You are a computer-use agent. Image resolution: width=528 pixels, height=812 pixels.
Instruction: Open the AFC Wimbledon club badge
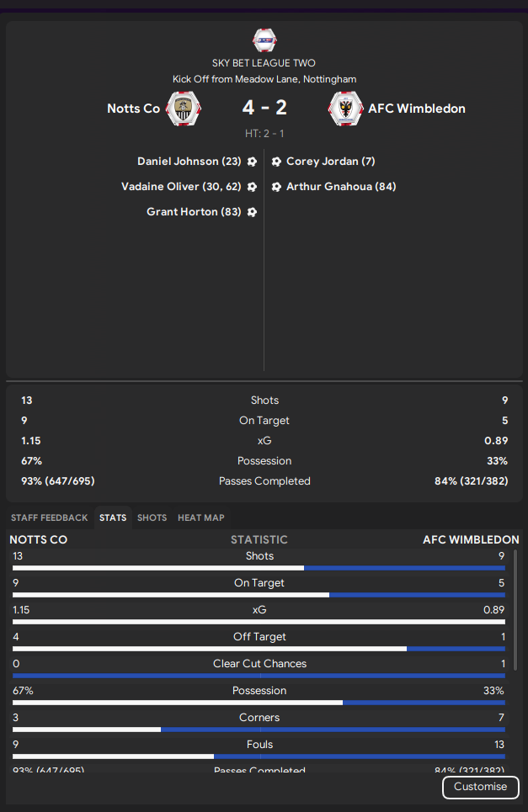tap(345, 109)
